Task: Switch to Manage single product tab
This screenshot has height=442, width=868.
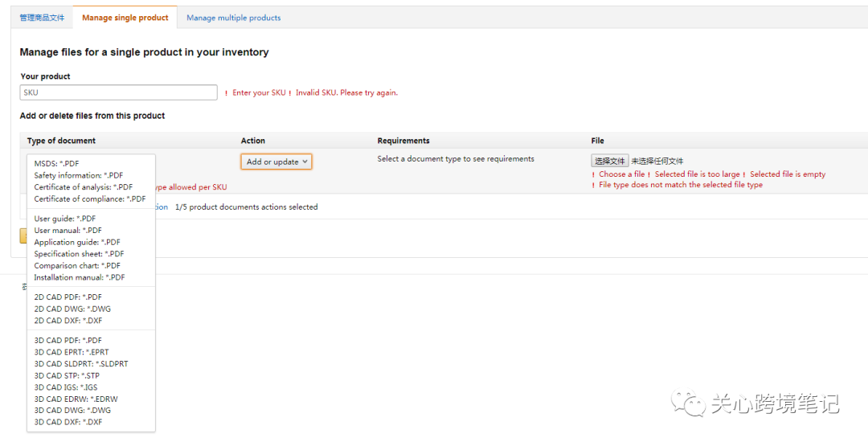Action: tap(125, 18)
